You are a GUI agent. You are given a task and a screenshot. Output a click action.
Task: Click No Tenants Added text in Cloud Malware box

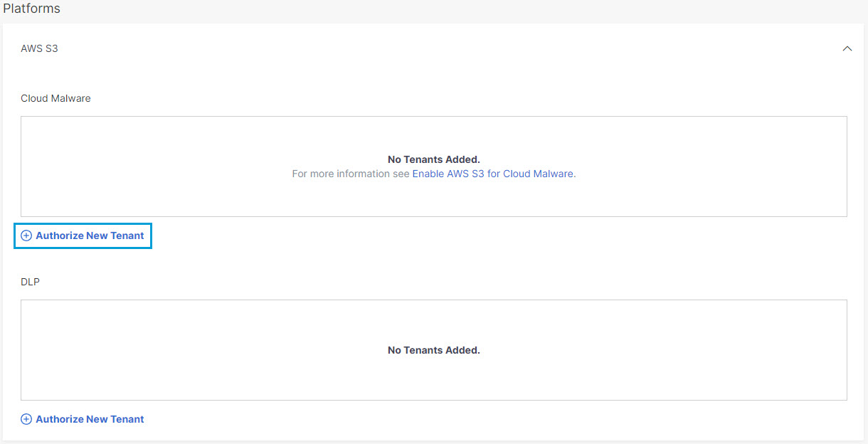click(434, 160)
